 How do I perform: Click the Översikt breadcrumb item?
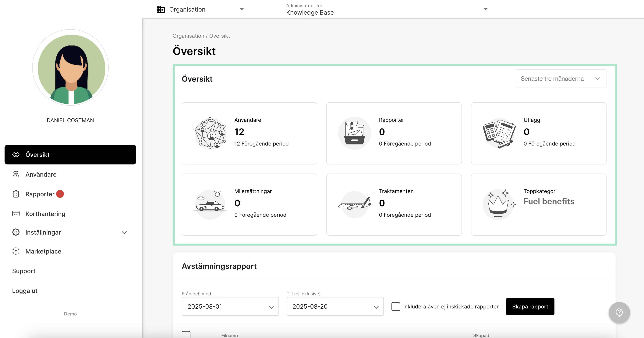pyautogui.click(x=220, y=36)
